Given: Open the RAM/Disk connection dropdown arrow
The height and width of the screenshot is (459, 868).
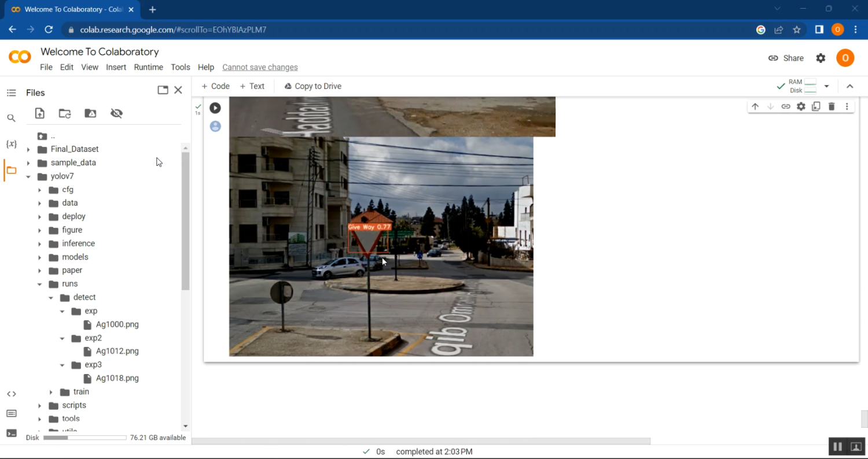Looking at the screenshot, I should coord(826,86).
